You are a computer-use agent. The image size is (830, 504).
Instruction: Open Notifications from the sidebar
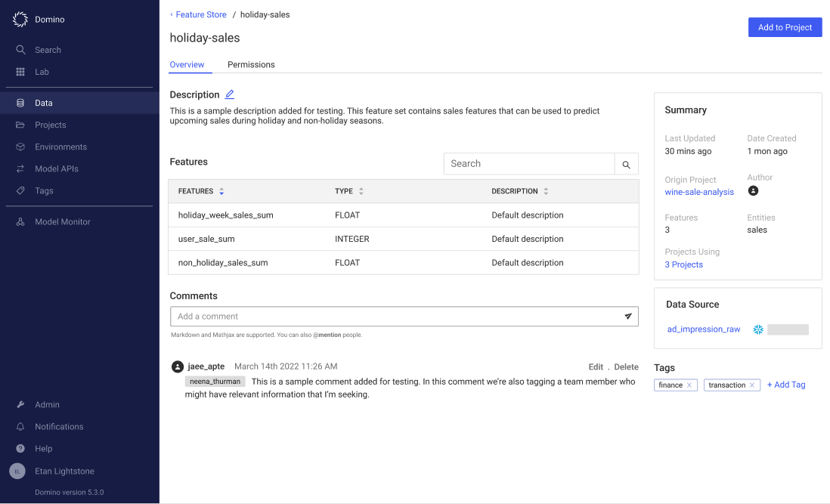58,427
